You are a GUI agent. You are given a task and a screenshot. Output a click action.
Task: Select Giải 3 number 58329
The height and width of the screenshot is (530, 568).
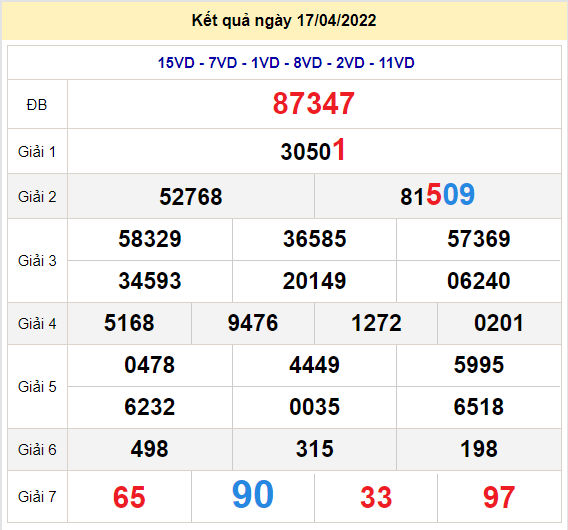(150, 239)
